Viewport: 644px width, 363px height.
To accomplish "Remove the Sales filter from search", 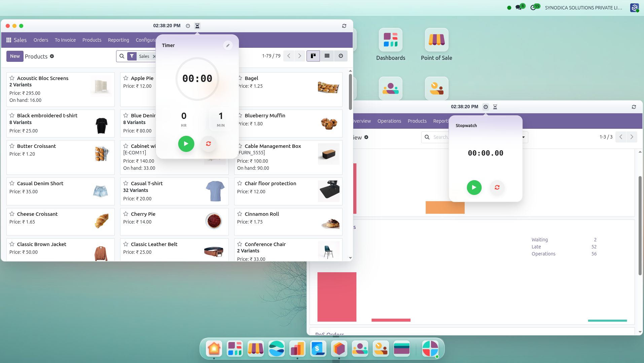I will pyautogui.click(x=154, y=56).
